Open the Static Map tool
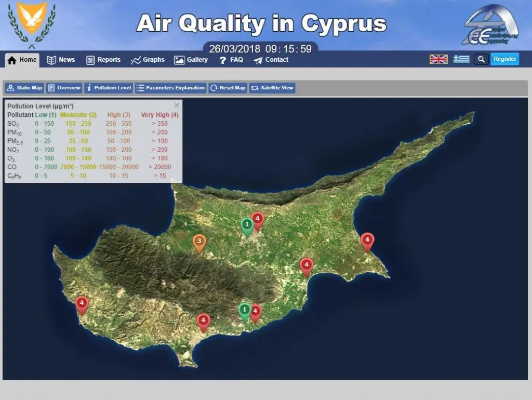The width and height of the screenshot is (532, 400). click(x=24, y=88)
